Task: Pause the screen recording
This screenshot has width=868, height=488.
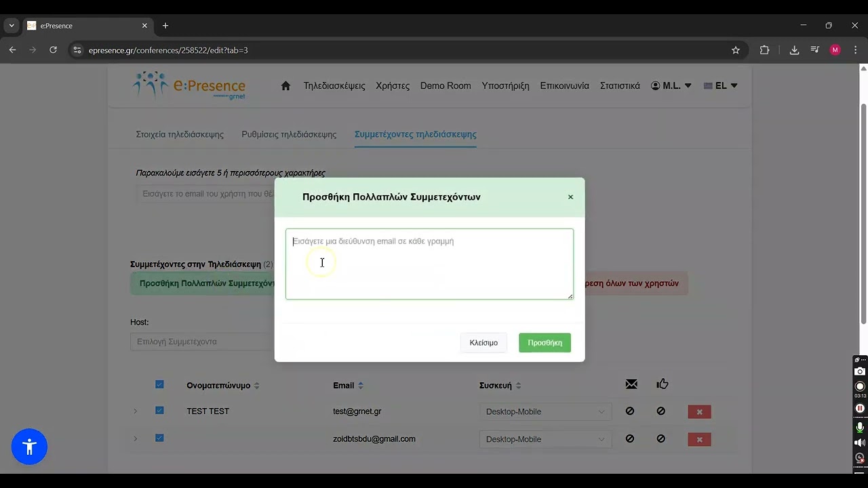Action: tap(860, 408)
